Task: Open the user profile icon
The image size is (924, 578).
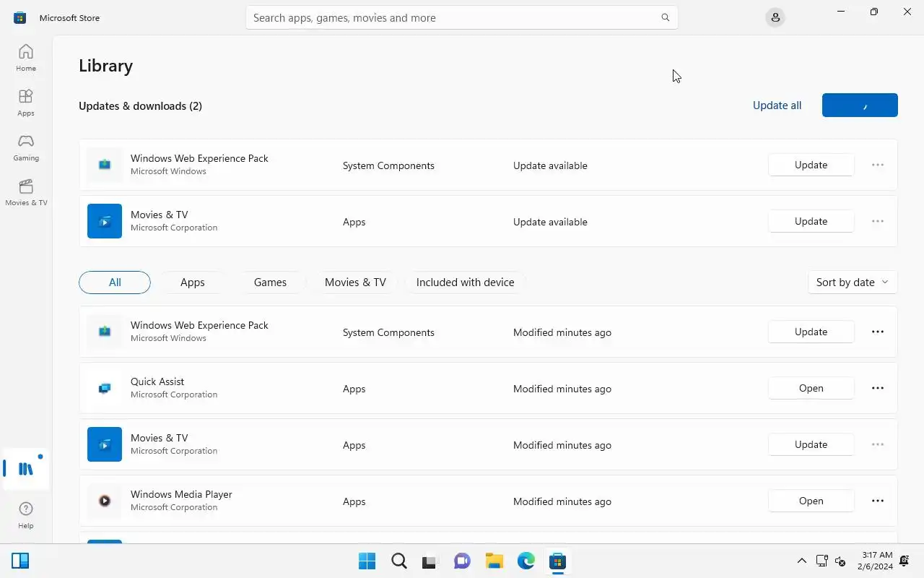Action: (775, 17)
